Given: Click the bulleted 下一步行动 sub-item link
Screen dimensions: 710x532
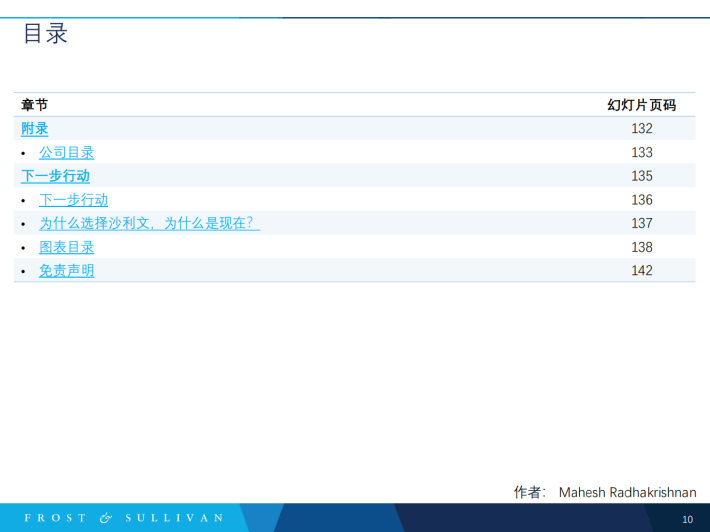Looking at the screenshot, I should point(74,200).
